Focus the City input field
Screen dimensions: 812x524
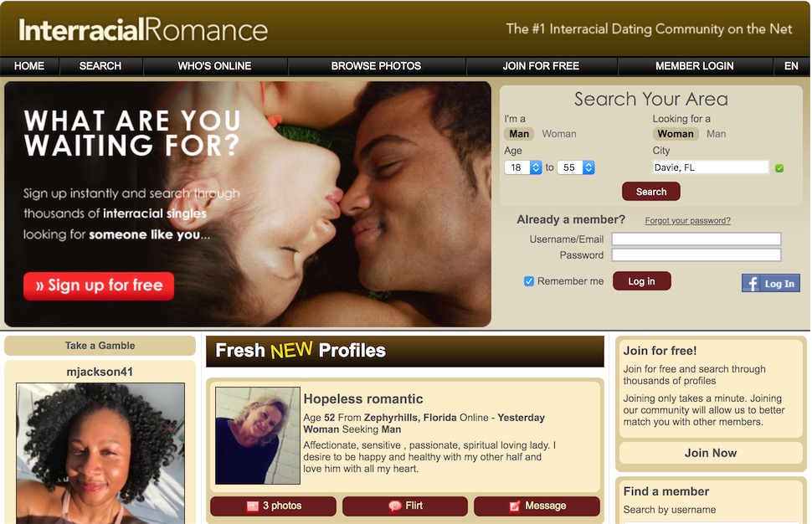711,167
